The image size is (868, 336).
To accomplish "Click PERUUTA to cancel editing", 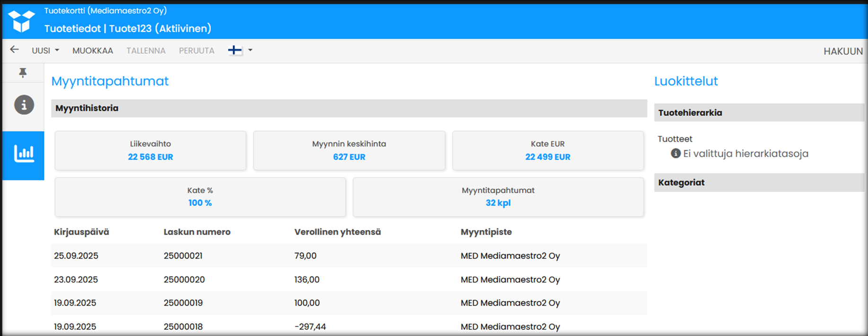I will pos(196,51).
